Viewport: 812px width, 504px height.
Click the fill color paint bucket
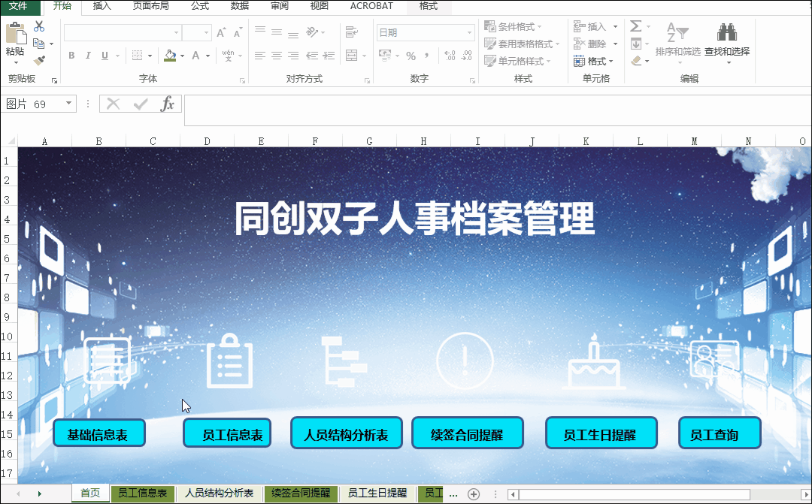[169, 56]
